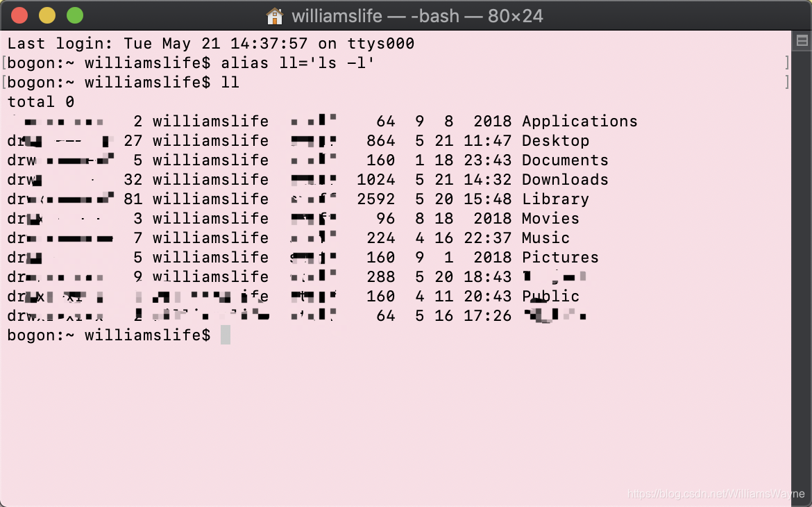
Task: Close the terminal window with red button
Action: [x=19, y=15]
